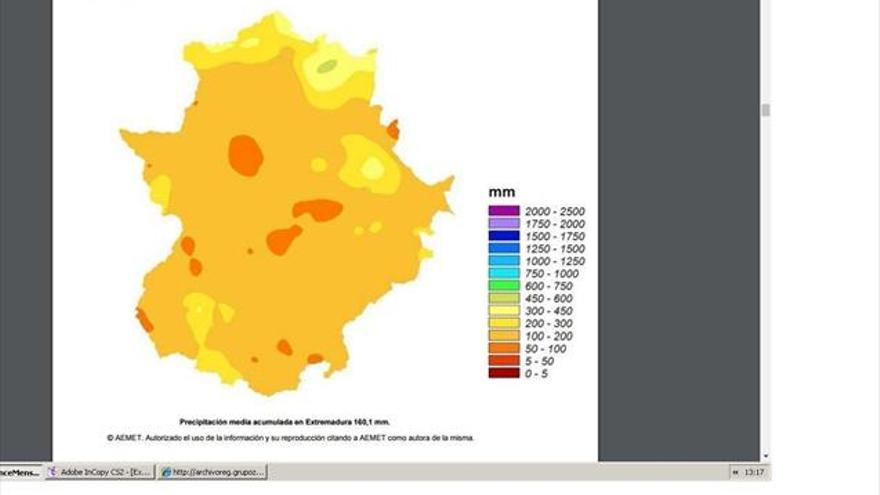Click the pale yellow 300 - 450 swatch
The height and width of the screenshot is (495, 880).
pos(503,311)
